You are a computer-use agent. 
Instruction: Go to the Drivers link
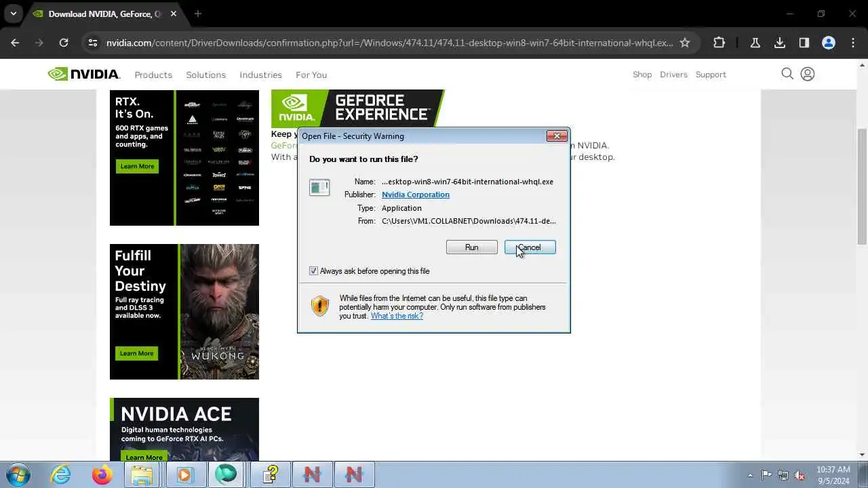[673, 75]
